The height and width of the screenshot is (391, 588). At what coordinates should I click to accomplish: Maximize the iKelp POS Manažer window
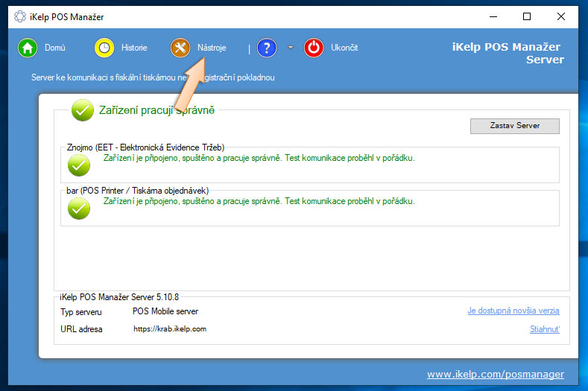[x=527, y=16]
